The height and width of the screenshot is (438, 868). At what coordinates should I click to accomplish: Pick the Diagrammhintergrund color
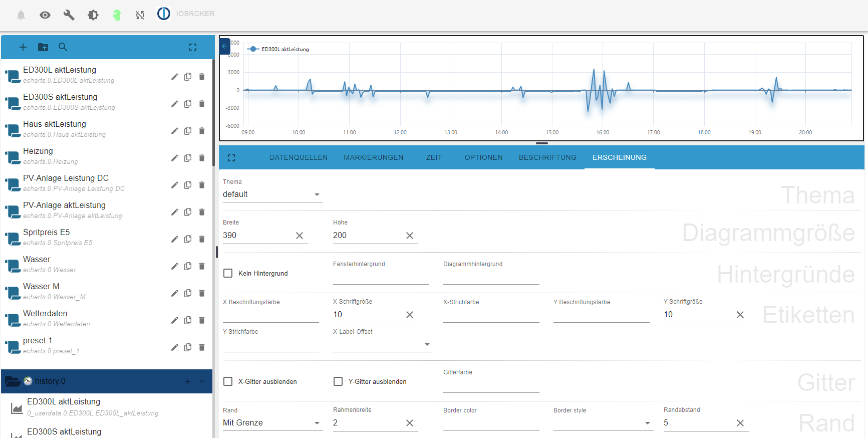pyautogui.click(x=491, y=277)
